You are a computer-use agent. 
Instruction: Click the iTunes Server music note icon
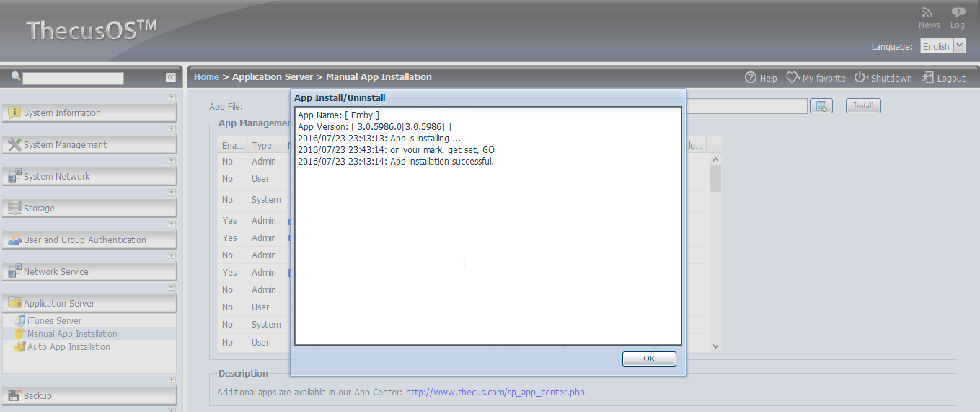[20, 320]
